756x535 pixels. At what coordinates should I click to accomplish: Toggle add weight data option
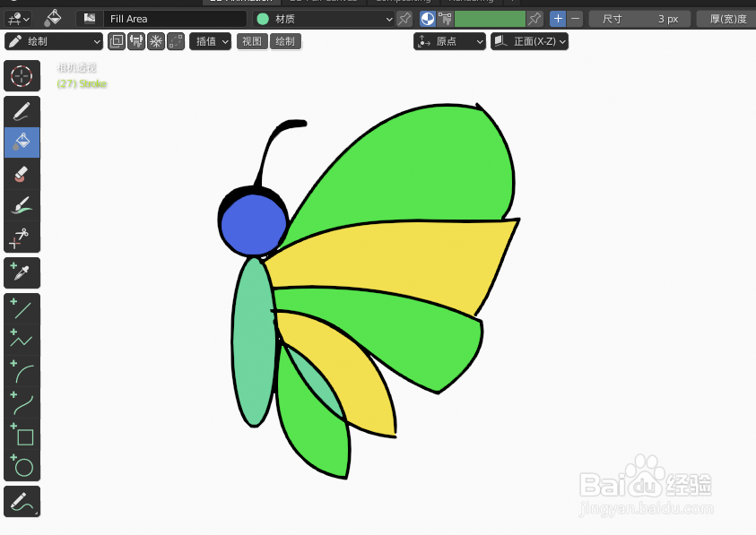tap(136, 41)
